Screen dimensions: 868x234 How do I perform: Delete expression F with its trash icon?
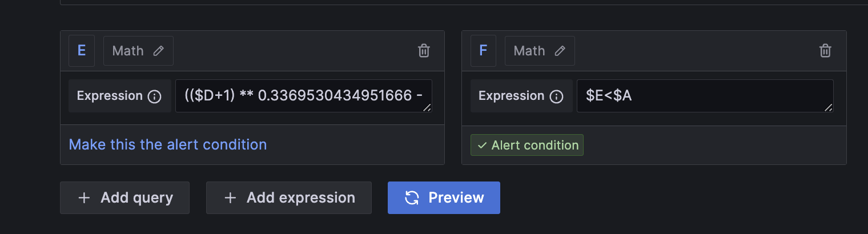[x=825, y=51]
